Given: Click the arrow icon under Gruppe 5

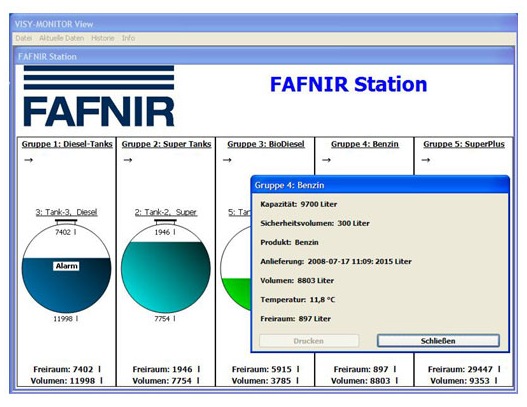Looking at the screenshot, I should (426, 160).
